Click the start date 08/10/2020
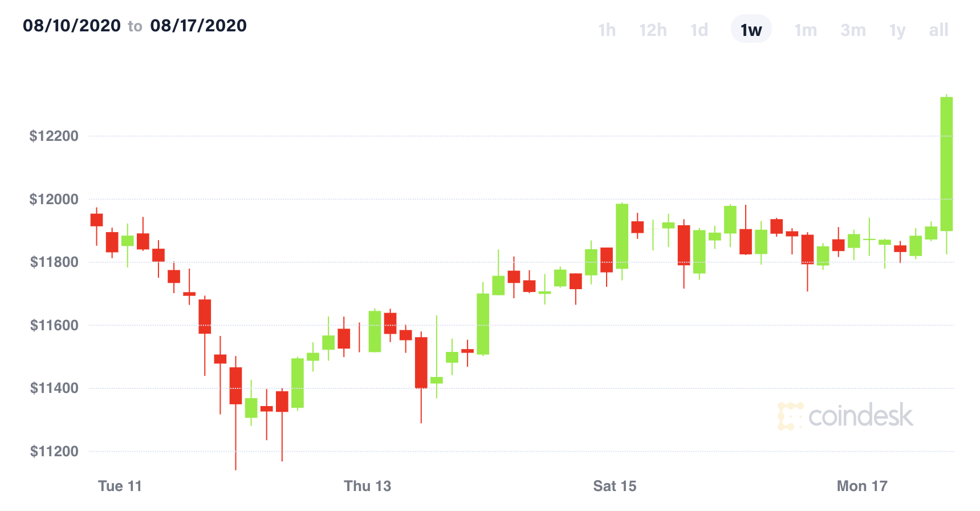Screen dimensions: 980x511 coord(72,26)
